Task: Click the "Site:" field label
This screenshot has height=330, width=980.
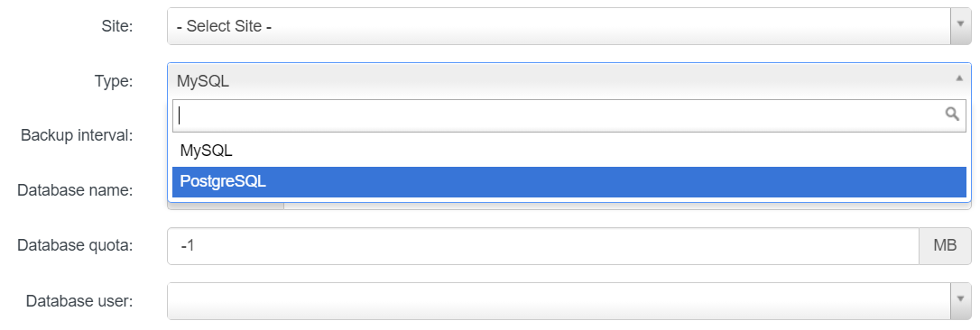Action: click(117, 26)
